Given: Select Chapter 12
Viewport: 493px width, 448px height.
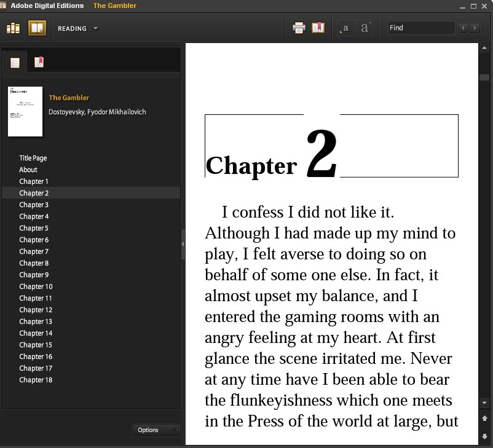Looking at the screenshot, I should 36,309.
